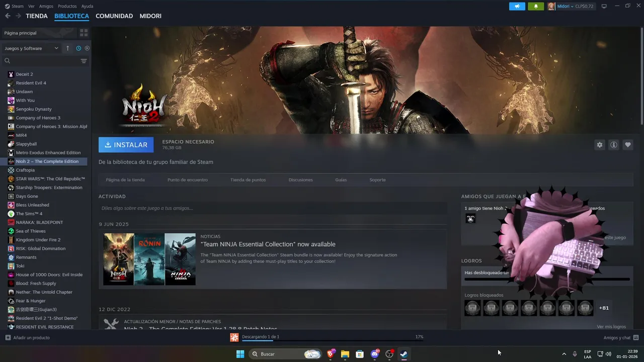Click The Sims 4 game icon
The image size is (644, 362).
11,214
